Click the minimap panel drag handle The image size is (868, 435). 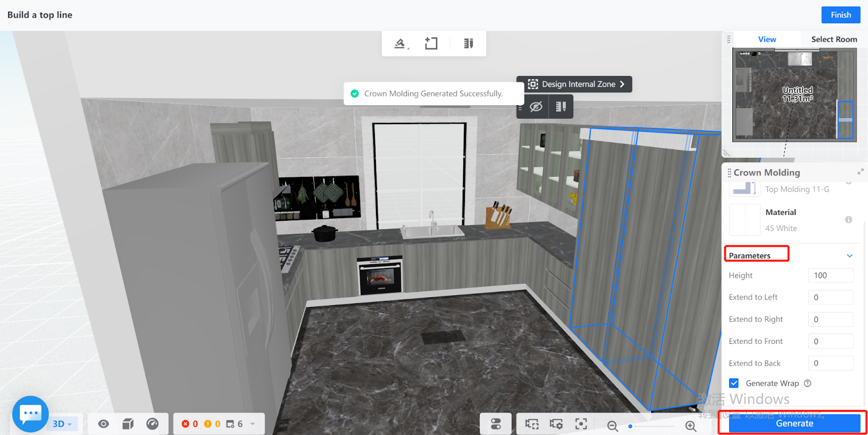(x=729, y=39)
